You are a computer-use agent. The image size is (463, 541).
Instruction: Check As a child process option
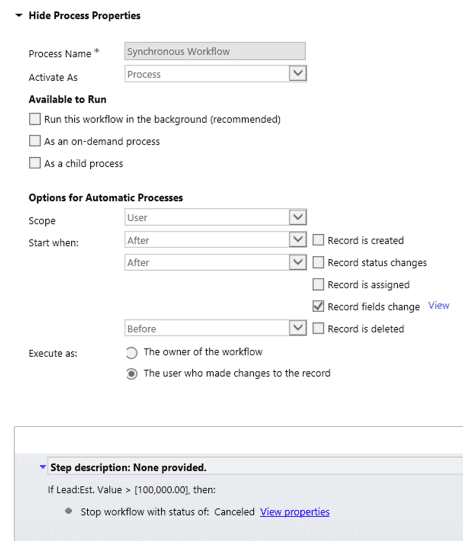(x=35, y=163)
